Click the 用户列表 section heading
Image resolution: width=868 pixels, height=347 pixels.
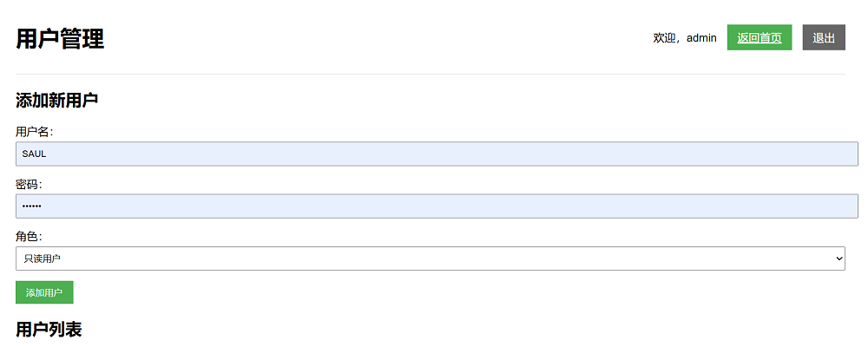(x=49, y=329)
